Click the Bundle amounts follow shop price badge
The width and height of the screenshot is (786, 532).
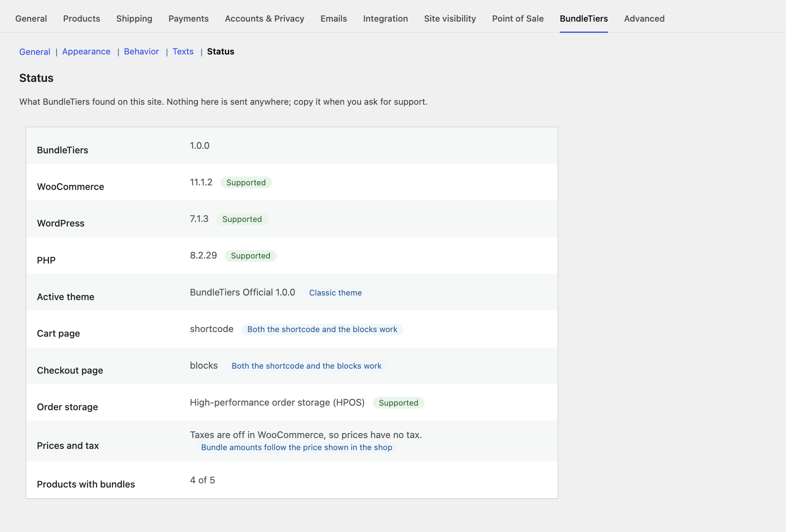[x=297, y=447]
